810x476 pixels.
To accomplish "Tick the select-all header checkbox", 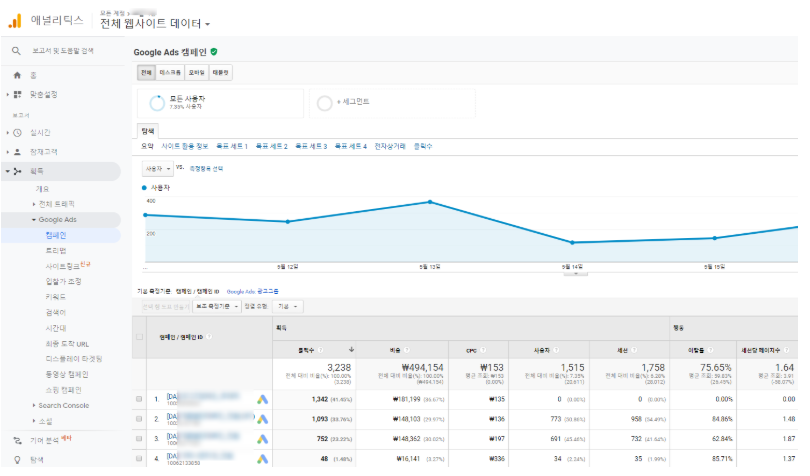I will point(139,337).
